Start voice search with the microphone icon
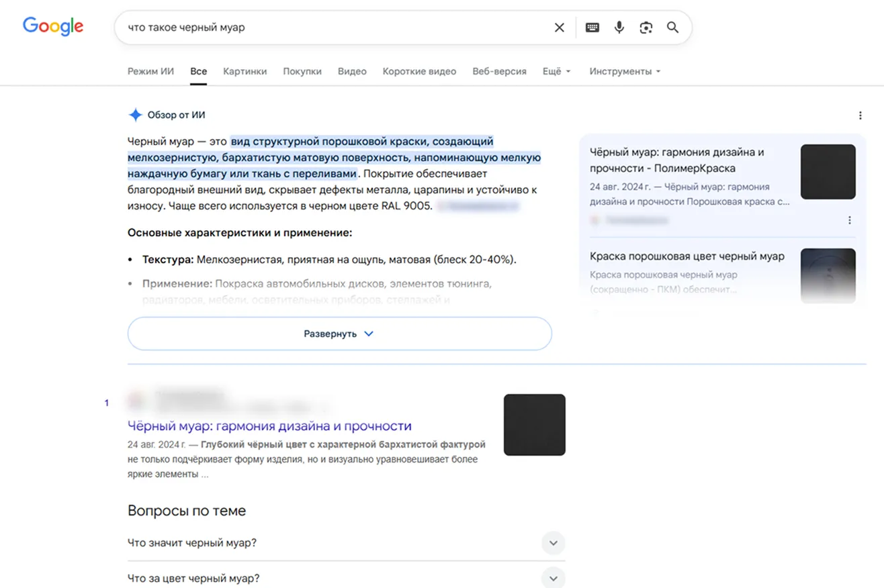 tap(619, 28)
